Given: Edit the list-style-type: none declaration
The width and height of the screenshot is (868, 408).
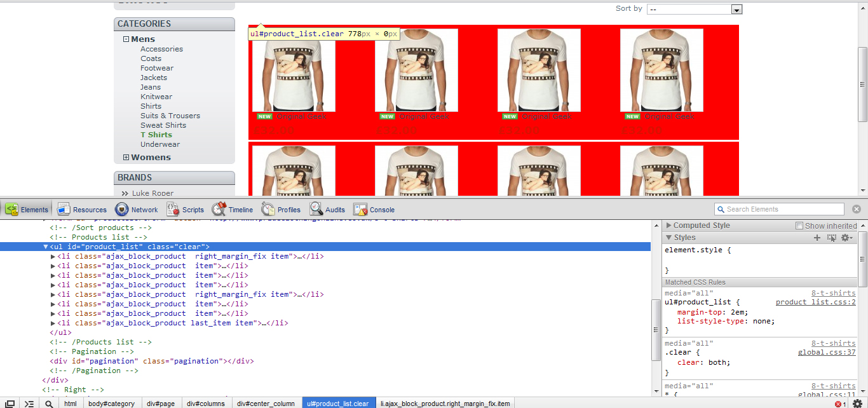Looking at the screenshot, I should (x=726, y=322).
